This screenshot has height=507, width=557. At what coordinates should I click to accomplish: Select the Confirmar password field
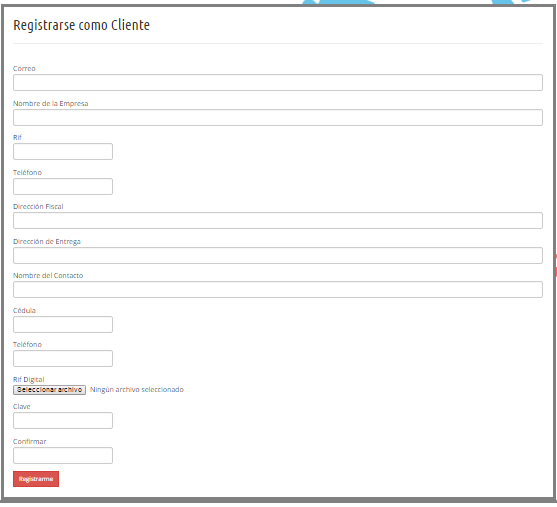63,455
